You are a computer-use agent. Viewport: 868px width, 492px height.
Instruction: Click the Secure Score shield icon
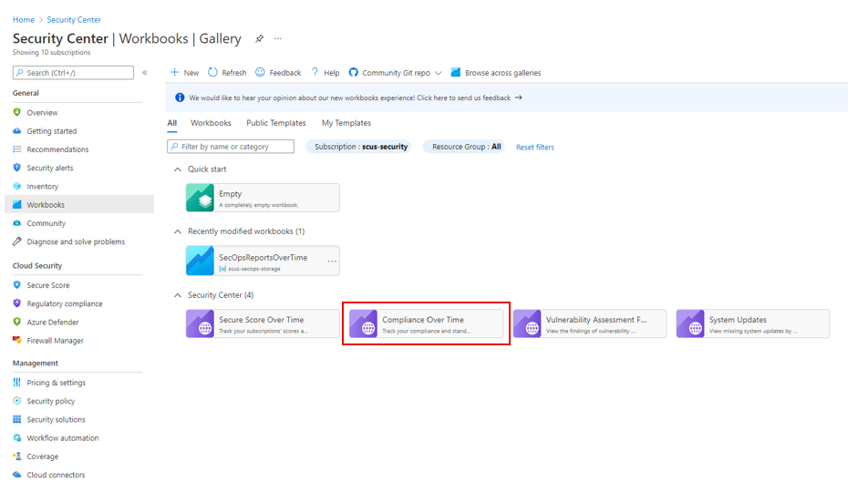[x=17, y=285]
